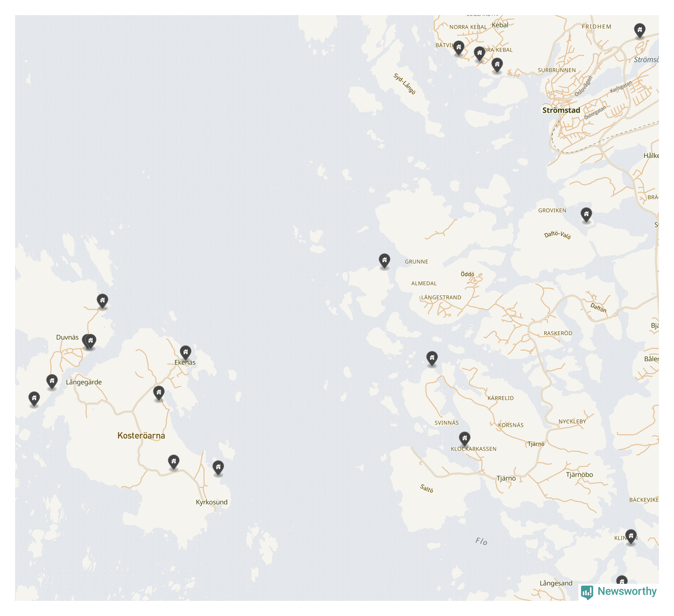This screenshot has width=674, height=616.
Task: Select the house marker northeast of Kyrkosund label
Action: point(218,468)
